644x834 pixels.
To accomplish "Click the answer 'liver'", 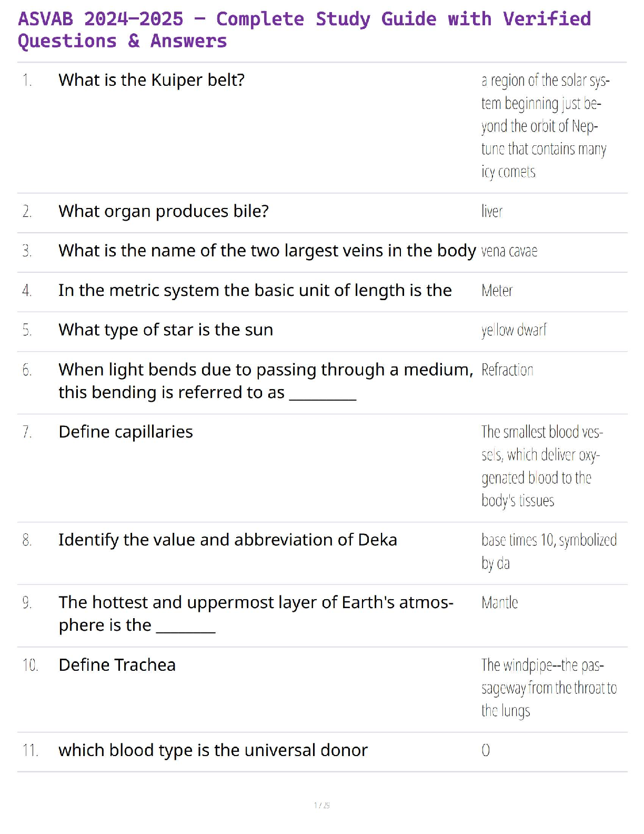I will coord(492,212).
